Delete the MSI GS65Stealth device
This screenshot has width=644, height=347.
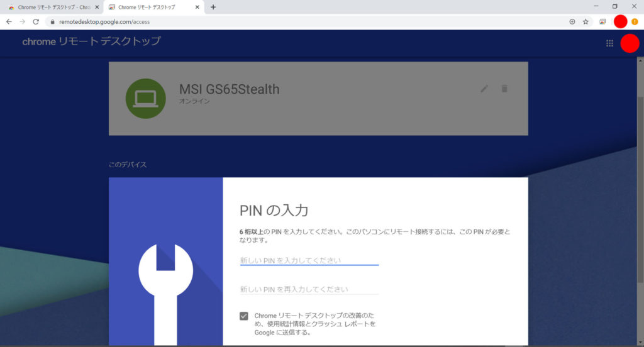point(504,89)
